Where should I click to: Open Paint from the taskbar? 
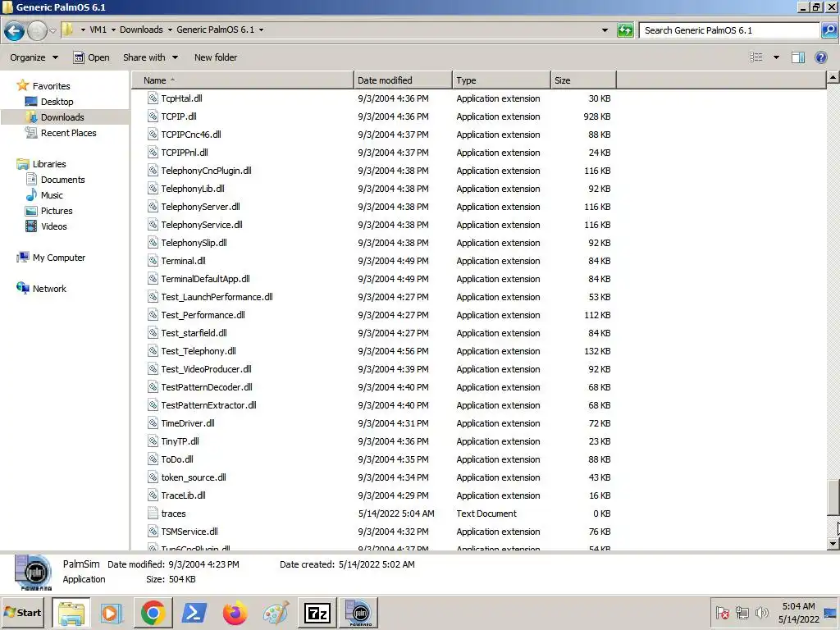click(276, 613)
